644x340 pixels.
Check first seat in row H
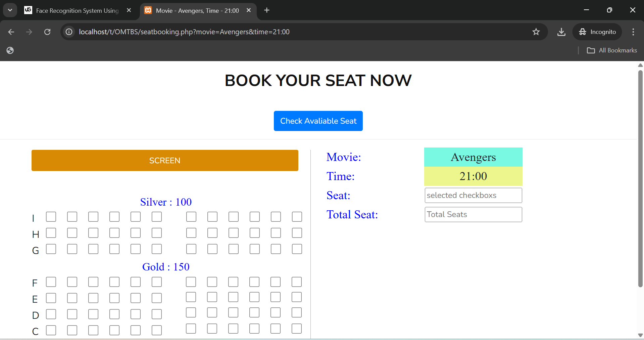51,233
